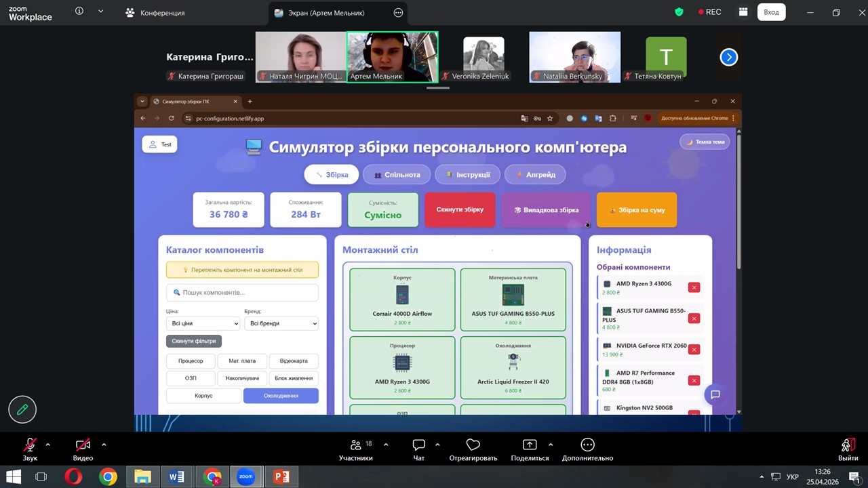Toggle the Темна тема dark theme switch
The image size is (868, 488).
[705, 142]
